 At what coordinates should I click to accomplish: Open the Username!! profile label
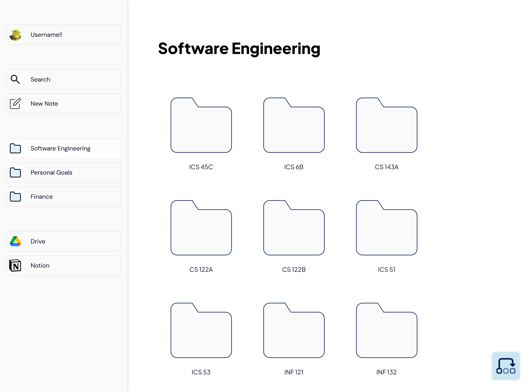pyautogui.click(x=47, y=35)
